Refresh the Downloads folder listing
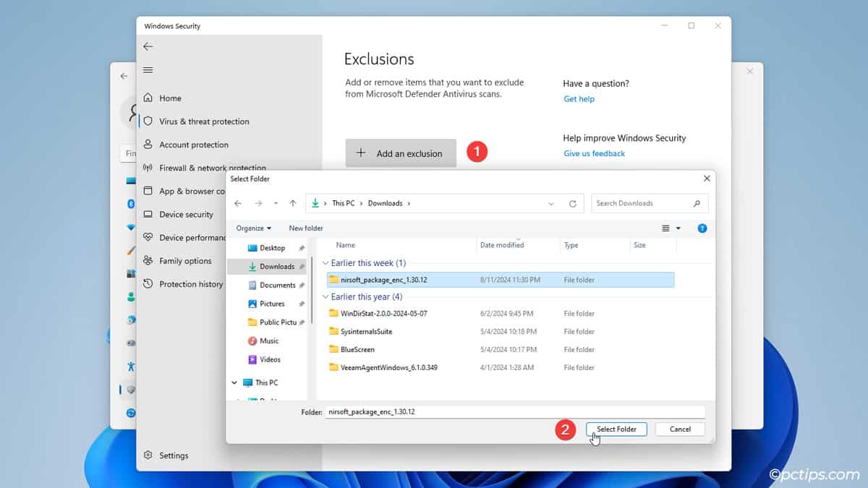This screenshot has width=868, height=488. pyautogui.click(x=573, y=204)
